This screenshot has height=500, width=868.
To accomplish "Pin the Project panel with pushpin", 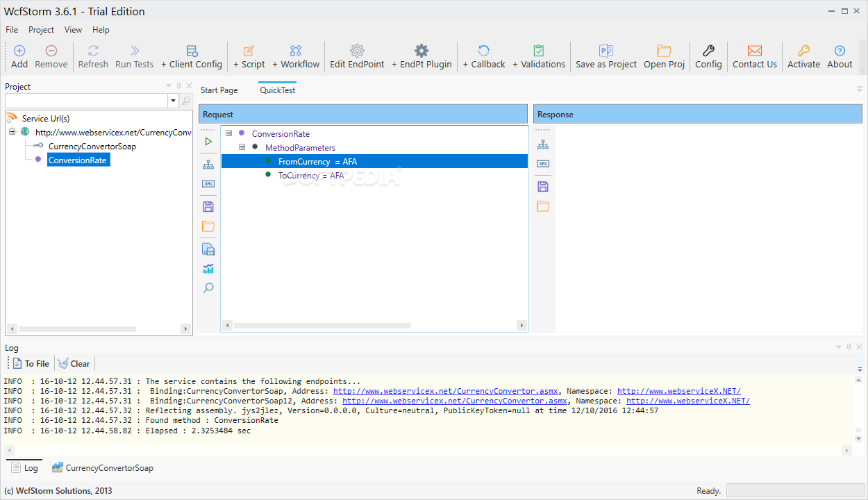I will click(x=178, y=86).
